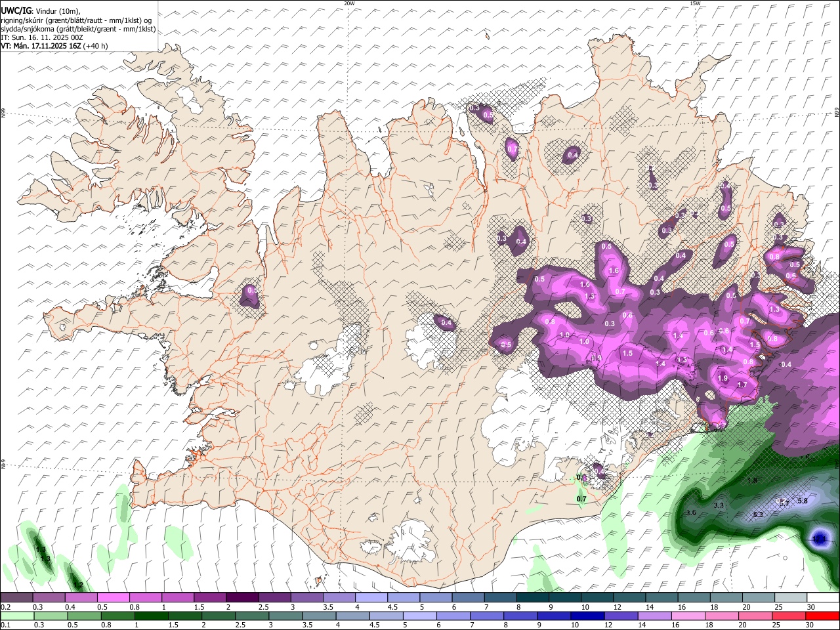The image size is (840, 630).
Task: Select top-row legend swatch between 20 and 25
Action: click(x=759, y=598)
